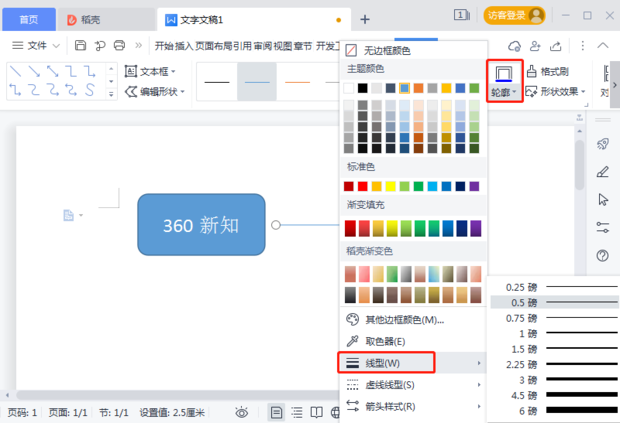Click the 设置值: 2.5厘米 status entry

coord(172,413)
